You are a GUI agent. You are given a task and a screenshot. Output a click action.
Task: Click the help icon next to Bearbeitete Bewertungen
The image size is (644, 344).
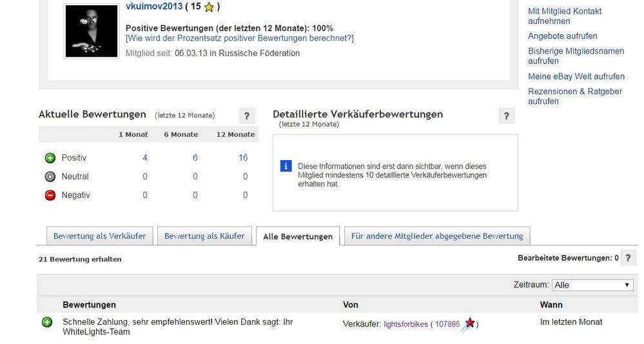pos(629,258)
